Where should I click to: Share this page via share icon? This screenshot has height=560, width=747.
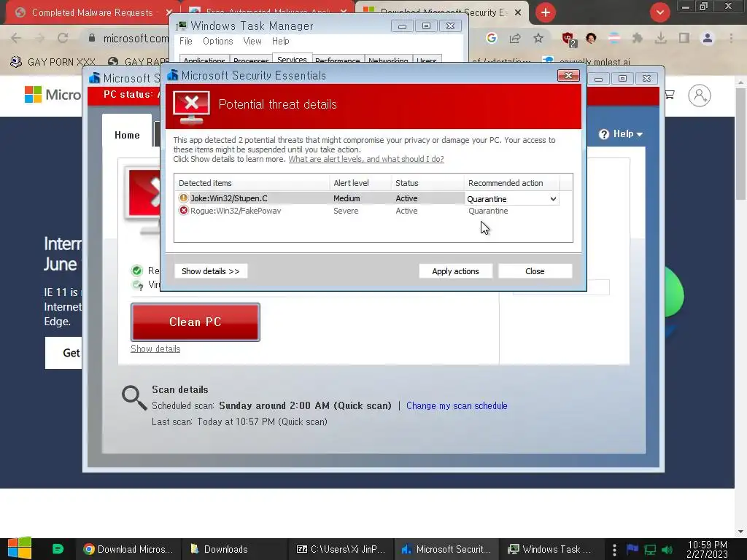pos(515,38)
